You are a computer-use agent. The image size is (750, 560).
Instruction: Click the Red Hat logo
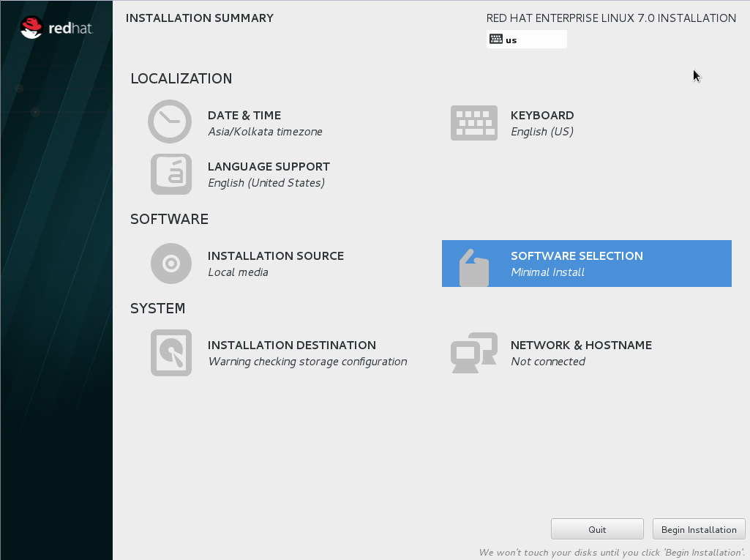tap(56, 28)
